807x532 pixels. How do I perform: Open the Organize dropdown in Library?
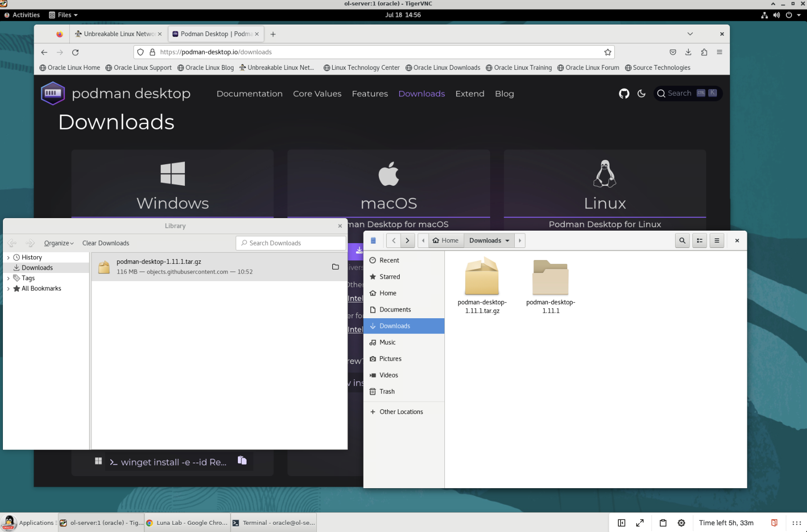pyautogui.click(x=59, y=243)
